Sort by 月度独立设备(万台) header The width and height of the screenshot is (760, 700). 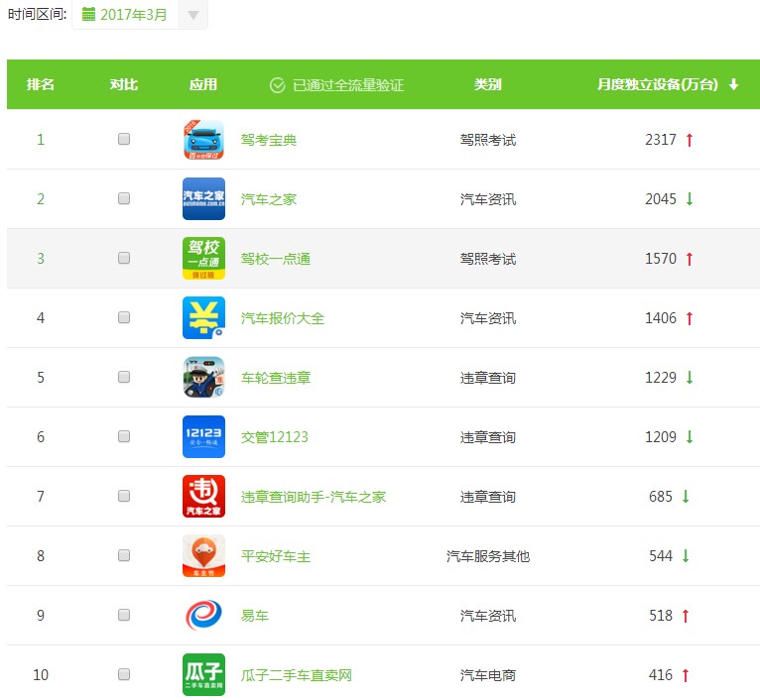(657, 84)
